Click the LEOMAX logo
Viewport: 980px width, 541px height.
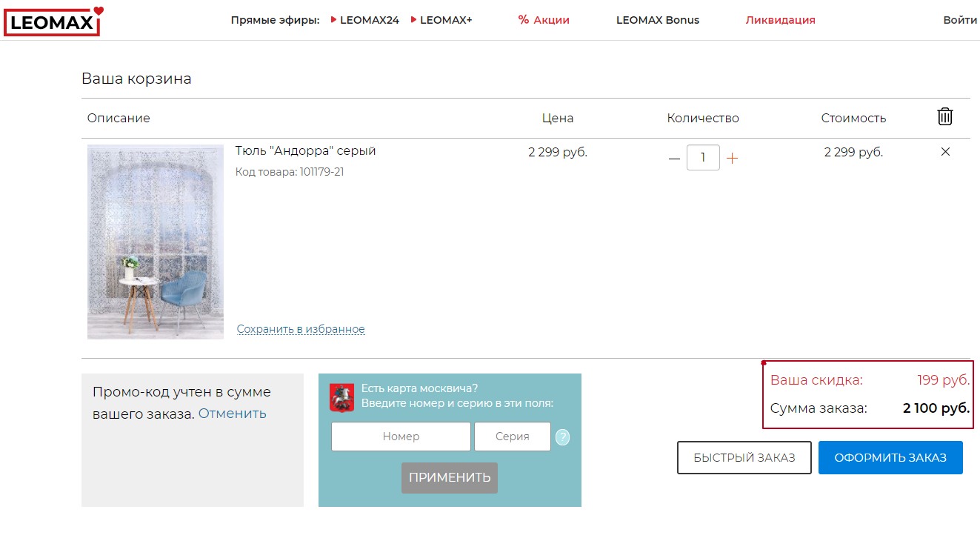click(53, 21)
